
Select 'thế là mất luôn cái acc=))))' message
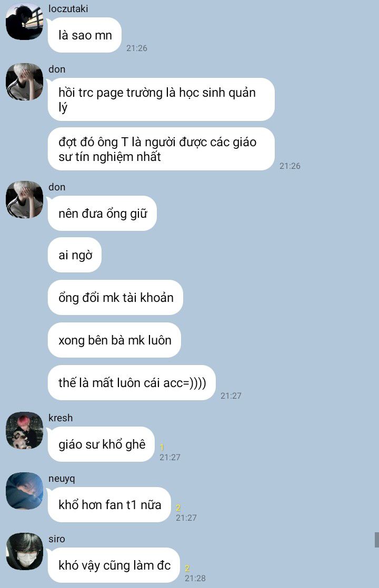[x=132, y=382]
